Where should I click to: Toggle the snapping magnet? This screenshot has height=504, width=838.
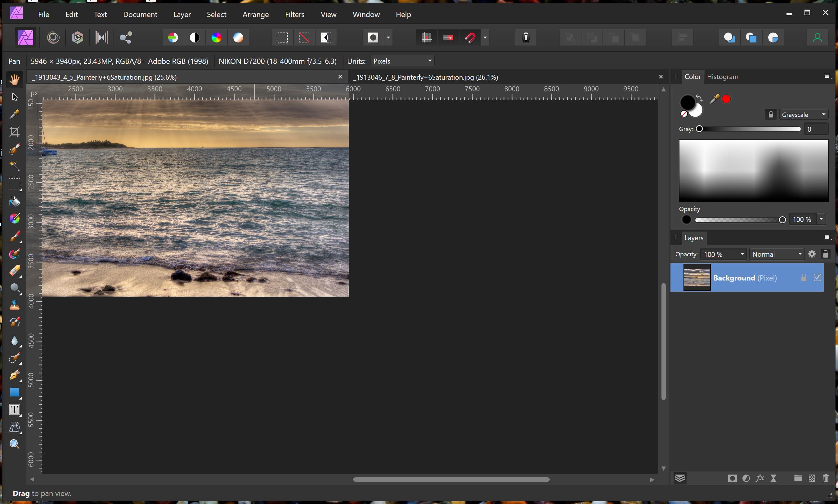(470, 38)
